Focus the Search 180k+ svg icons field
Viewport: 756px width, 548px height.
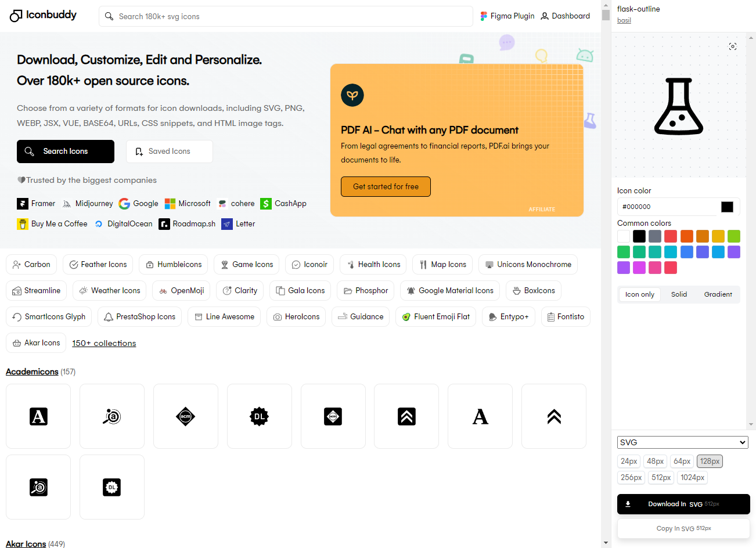coord(286,16)
